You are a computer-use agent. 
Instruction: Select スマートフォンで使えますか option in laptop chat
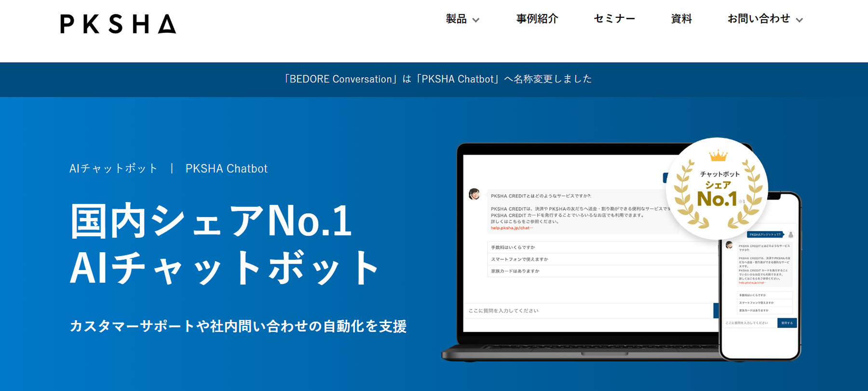pyautogui.click(x=602, y=259)
